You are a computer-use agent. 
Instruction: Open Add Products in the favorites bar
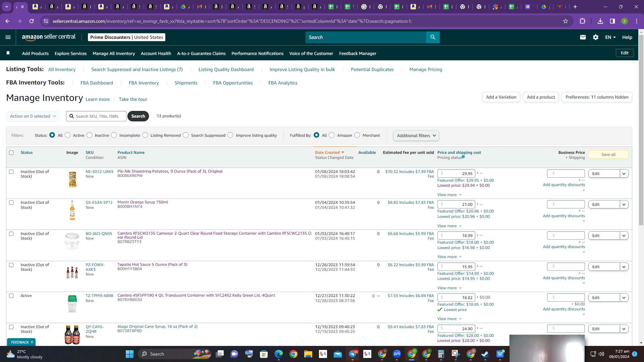(x=35, y=53)
